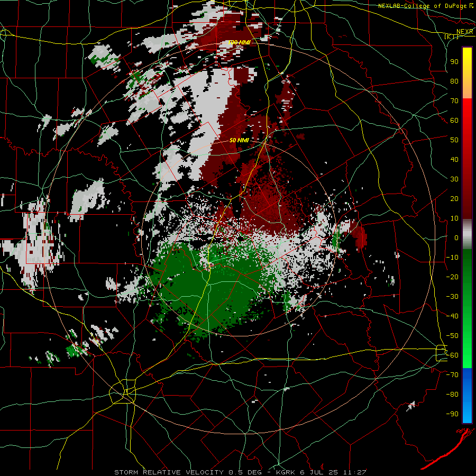Click the -30 scale label
The width and height of the screenshot is (476, 476).
tap(452, 297)
